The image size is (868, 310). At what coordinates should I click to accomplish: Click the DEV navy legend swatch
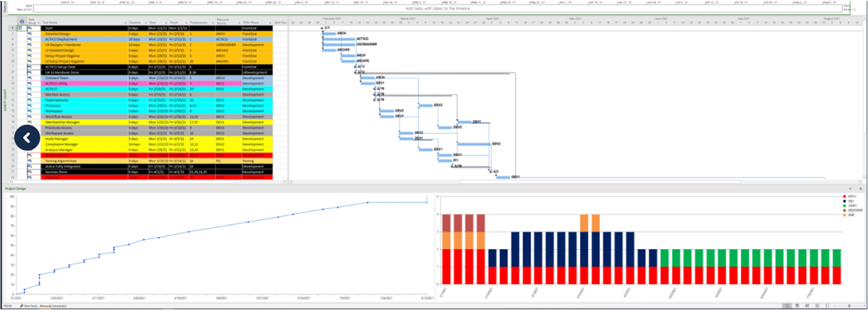[x=844, y=201]
